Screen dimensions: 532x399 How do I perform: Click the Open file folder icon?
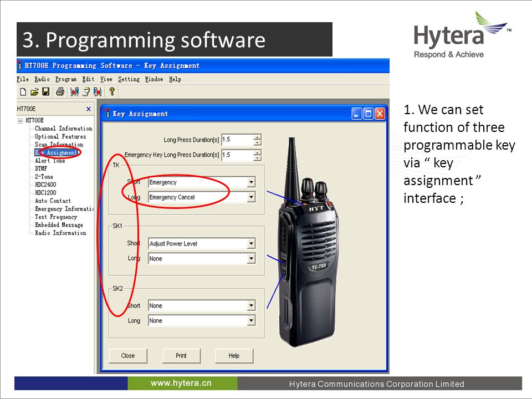(34, 91)
